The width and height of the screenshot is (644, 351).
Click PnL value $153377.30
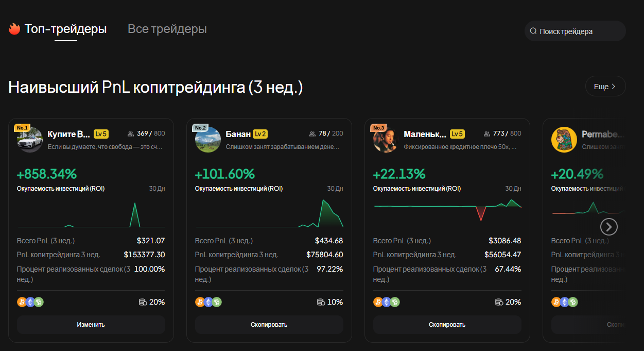144,255
